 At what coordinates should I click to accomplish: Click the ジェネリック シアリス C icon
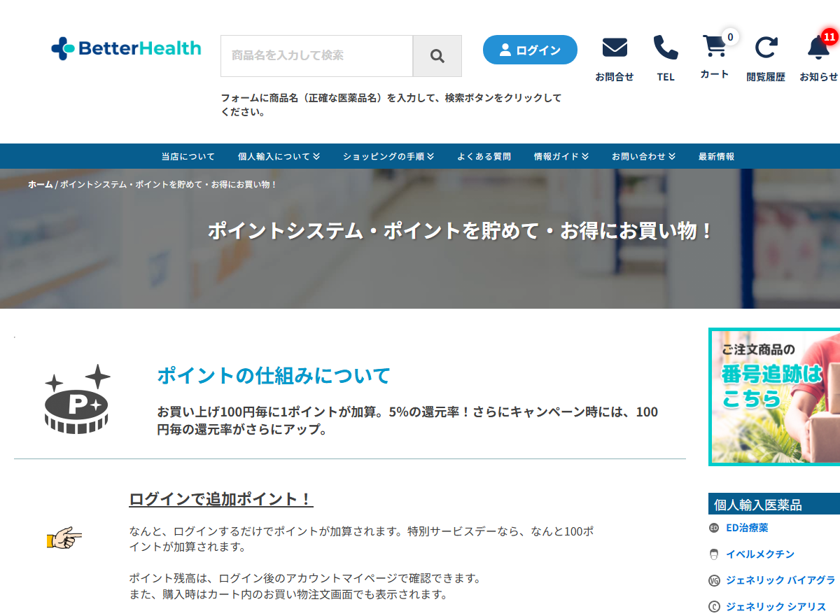[714, 607]
